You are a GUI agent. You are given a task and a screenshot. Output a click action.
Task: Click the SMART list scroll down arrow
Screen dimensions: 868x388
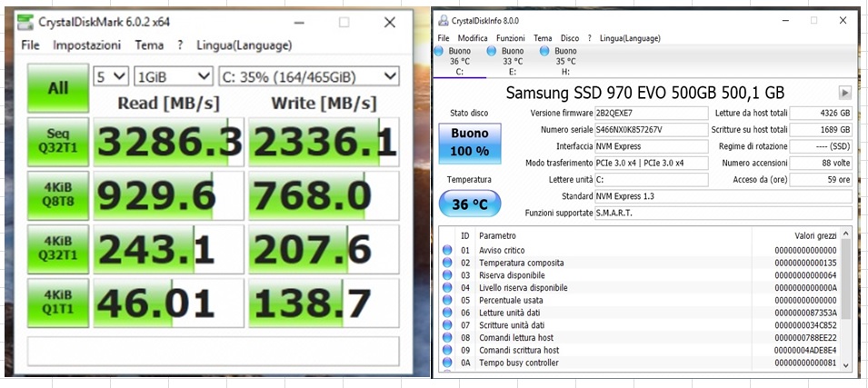coord(845,364)
